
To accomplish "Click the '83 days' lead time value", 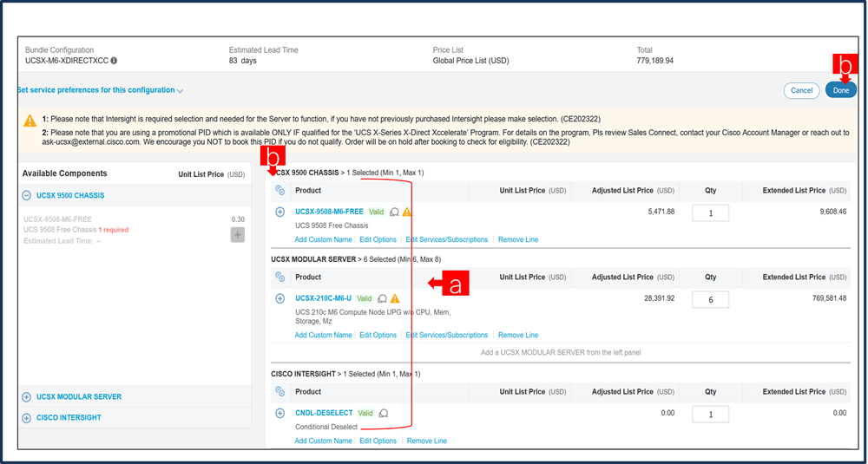I will click(x=242, y=61).
